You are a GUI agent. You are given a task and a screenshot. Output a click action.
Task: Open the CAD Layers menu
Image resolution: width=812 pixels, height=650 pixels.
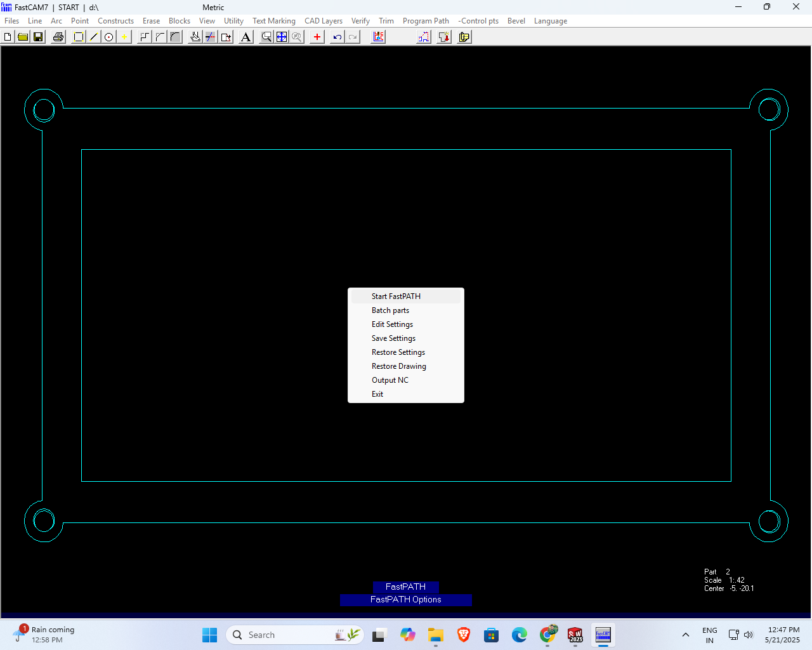click(324, 21)
